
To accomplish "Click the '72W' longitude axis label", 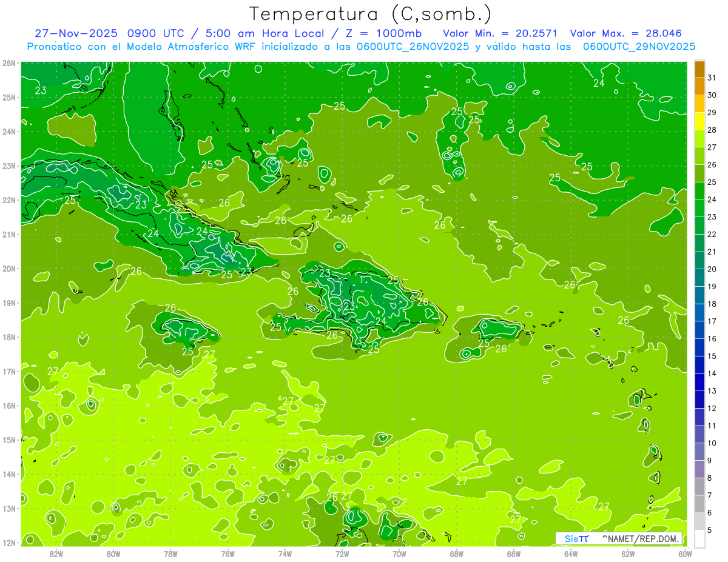I will (x=342, y=554).
